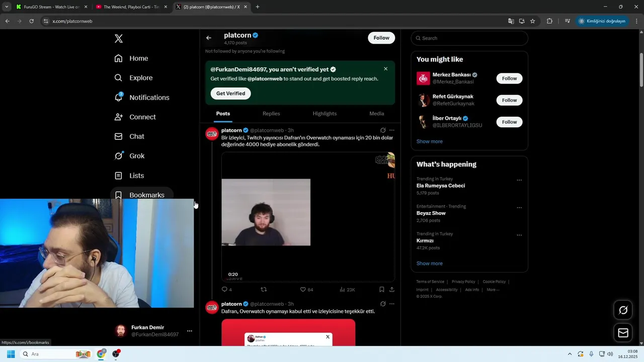The image size is (644, 362).
Task: Open Terms of Service footer link
Action: coord(430,282)
